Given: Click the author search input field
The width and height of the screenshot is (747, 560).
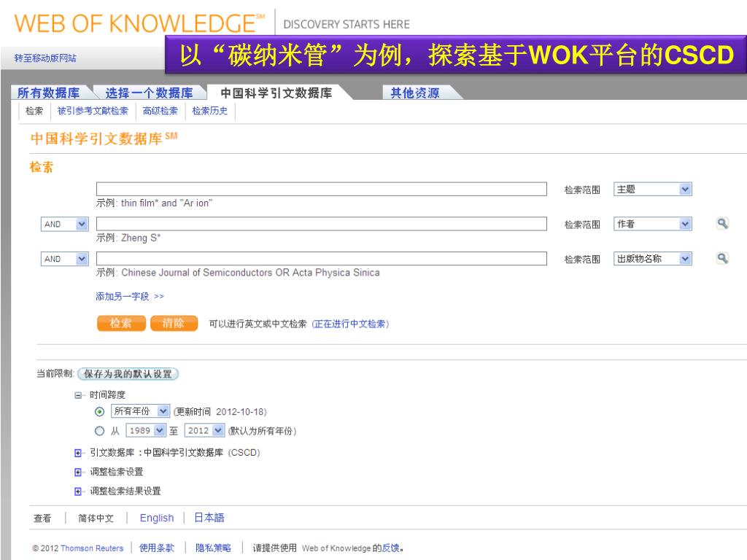Looking at the screenshot, I should pos(322,224).
